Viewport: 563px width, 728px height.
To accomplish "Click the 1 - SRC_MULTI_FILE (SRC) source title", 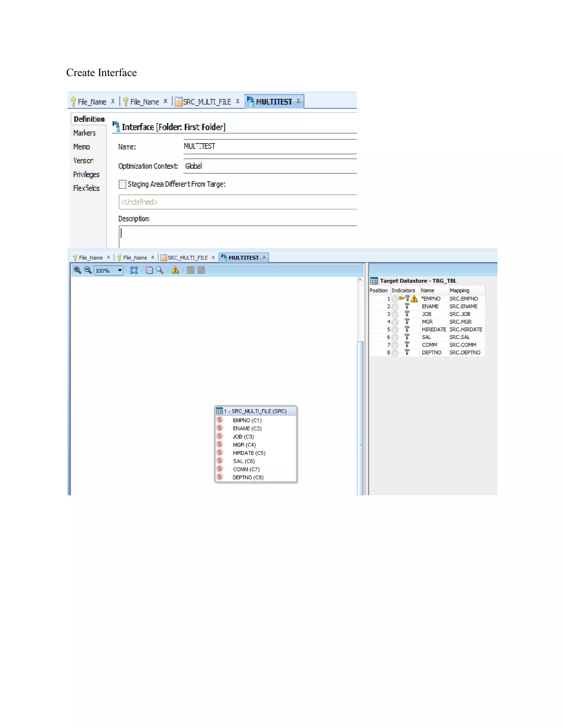I will coord(255,411).
